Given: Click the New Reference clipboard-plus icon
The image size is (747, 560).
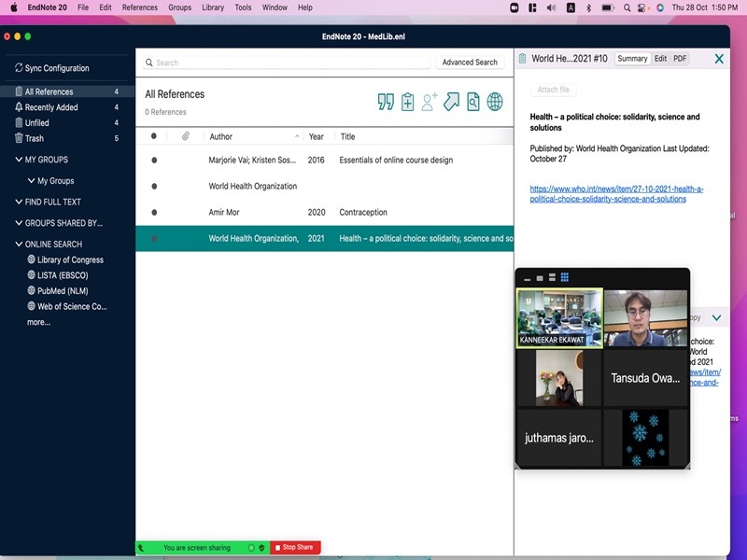Looking at the screenshot, I should [407, 102].
